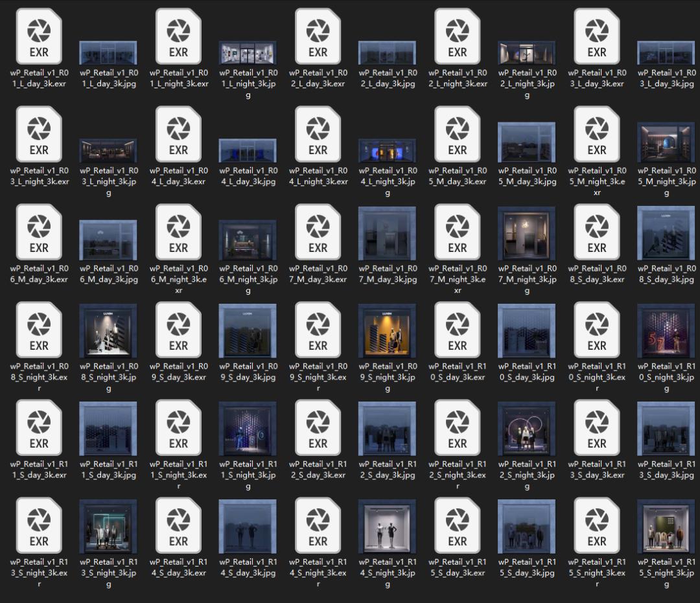Open thumbnail wP_Retail_v1_R13_S_day_3k.jpg
The image size is (700, 603).
[666, 429]
